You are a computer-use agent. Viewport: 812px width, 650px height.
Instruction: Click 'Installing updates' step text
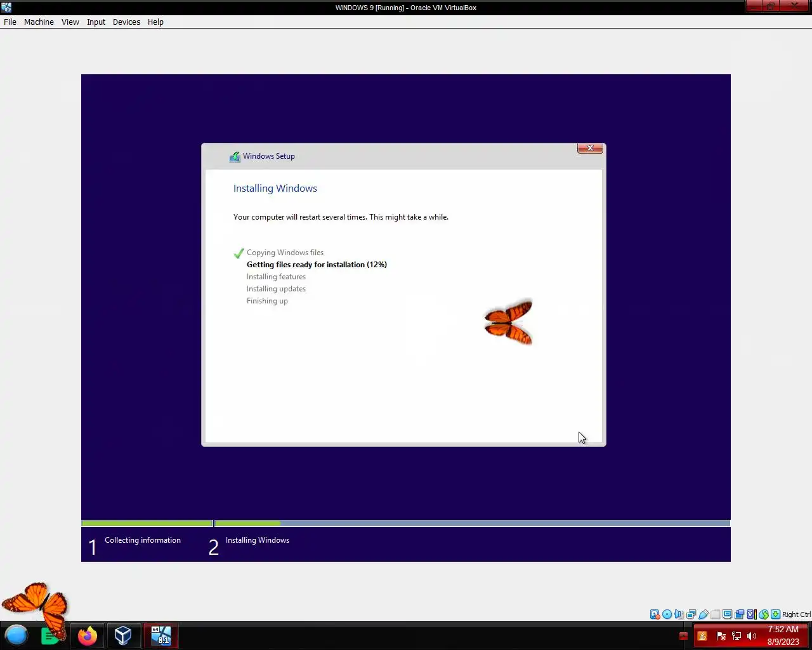pos(276,289)
